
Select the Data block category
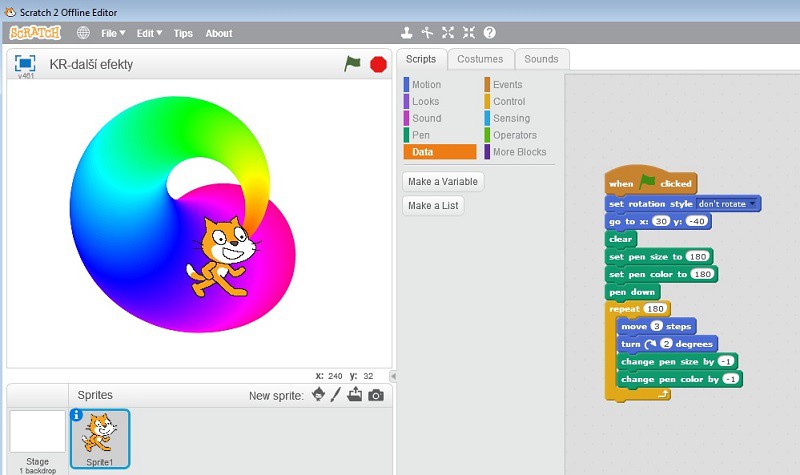pyautogui.click(x=439, y=152)
